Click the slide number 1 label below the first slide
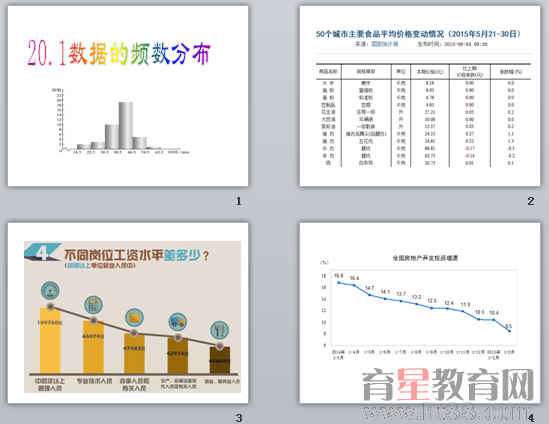 tap(239, 201)
